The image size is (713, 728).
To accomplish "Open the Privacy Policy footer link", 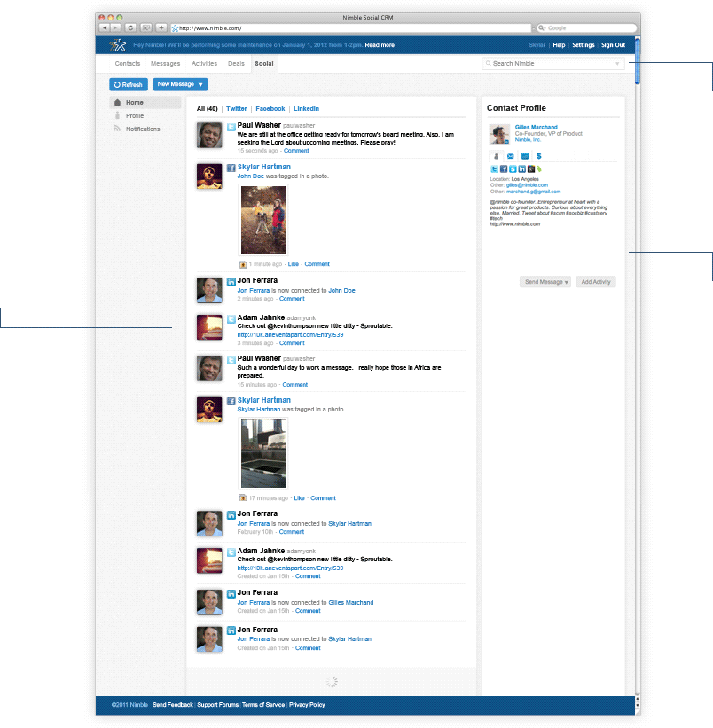I will 307,705.
